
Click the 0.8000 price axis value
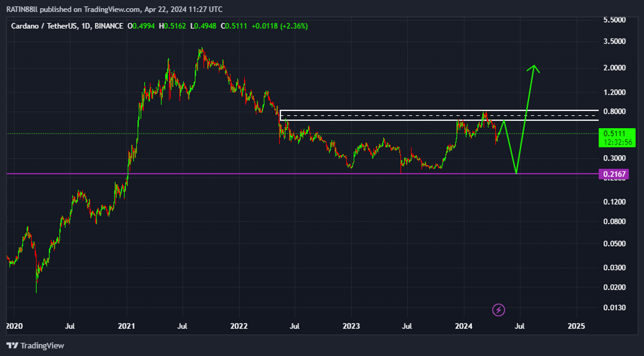point(615,112)
